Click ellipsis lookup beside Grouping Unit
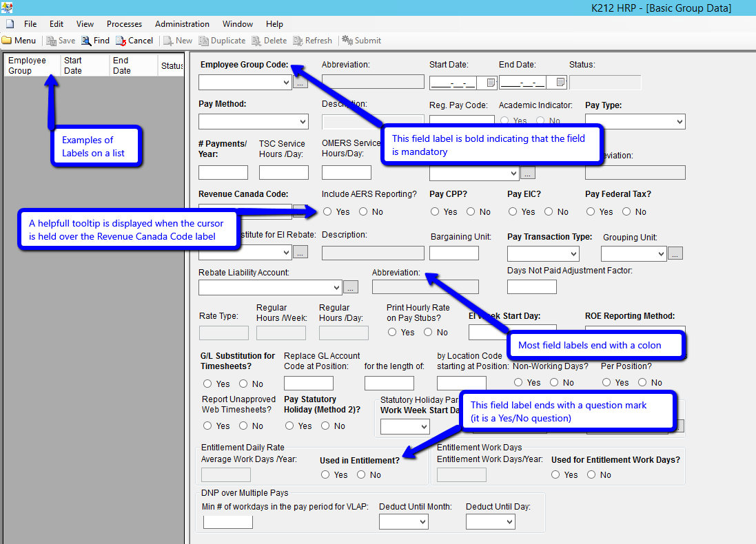The width and height of the screenshot is (756, 544). (x=675, y=253)
